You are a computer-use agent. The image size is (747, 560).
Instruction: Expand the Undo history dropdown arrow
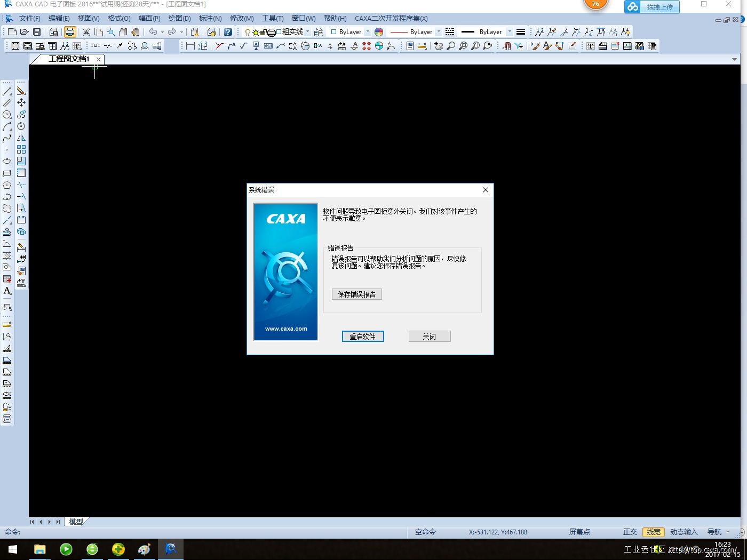tap(163, 32)
